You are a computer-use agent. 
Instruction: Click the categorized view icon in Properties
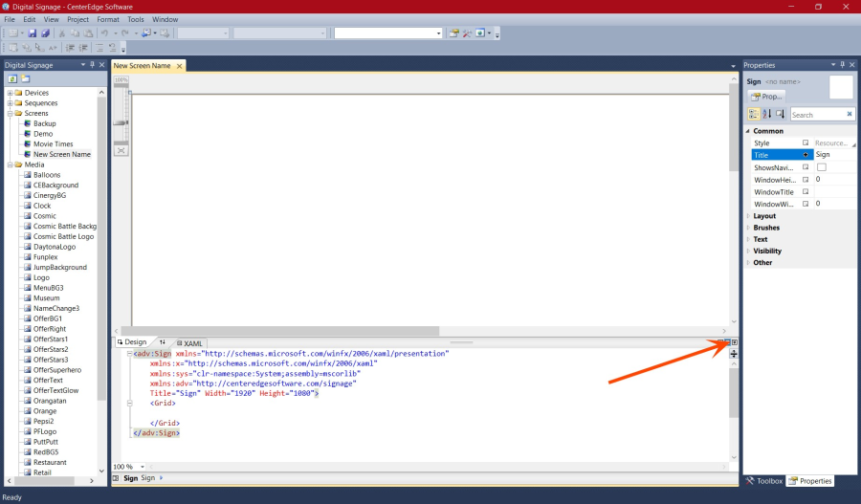tap(753, 114)
